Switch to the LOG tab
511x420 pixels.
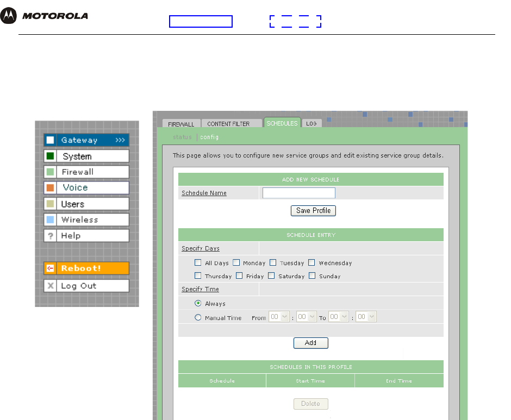click(x=311, y=123)
